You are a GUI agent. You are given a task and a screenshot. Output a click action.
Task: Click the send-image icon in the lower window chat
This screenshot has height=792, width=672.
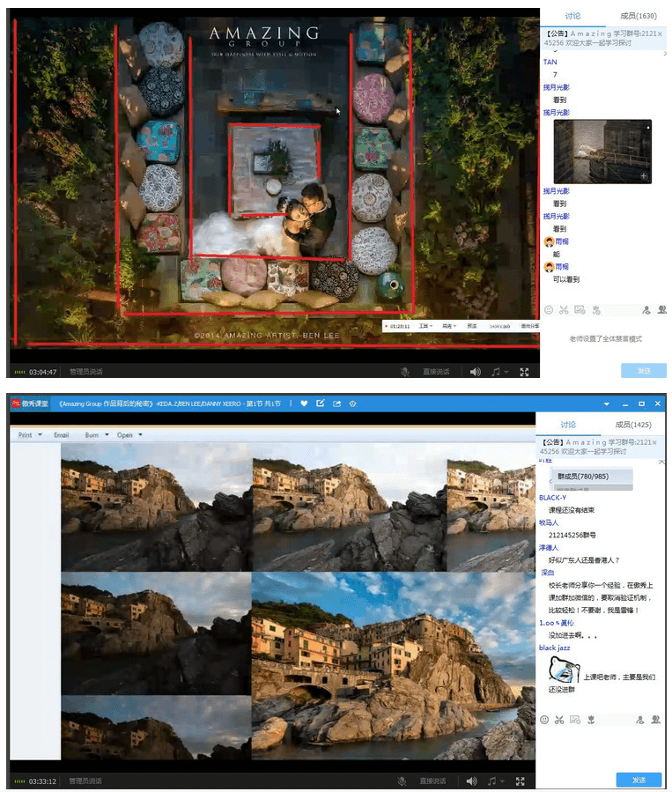[575, 720]
